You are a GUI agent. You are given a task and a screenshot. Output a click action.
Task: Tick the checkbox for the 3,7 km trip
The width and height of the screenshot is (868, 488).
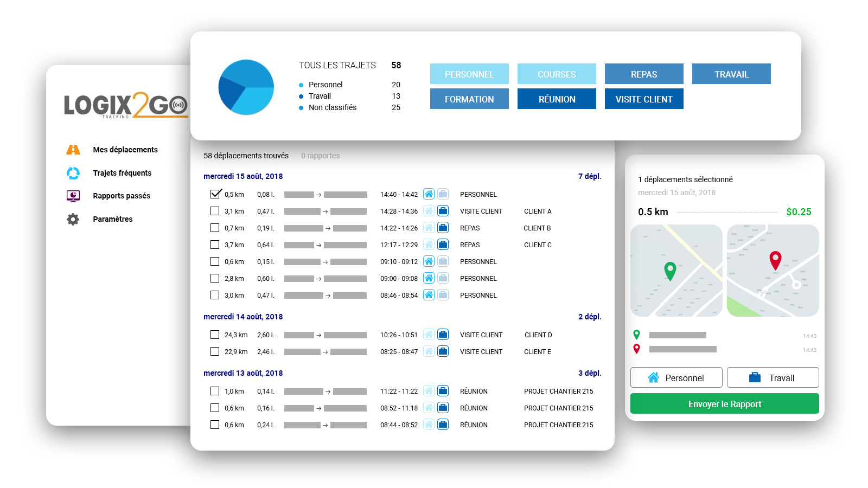point(215,245)
